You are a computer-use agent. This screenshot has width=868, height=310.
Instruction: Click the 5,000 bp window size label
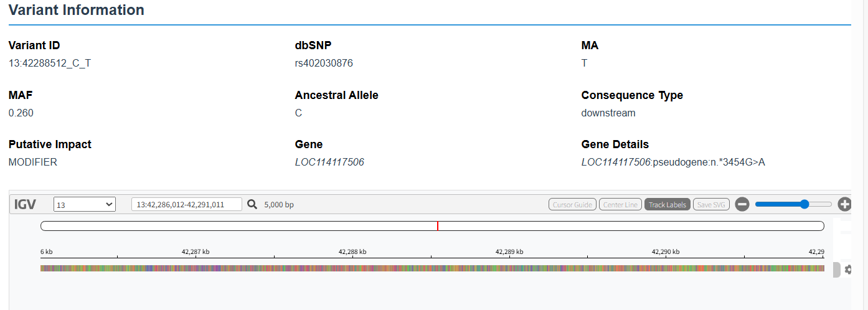point(279,204)
